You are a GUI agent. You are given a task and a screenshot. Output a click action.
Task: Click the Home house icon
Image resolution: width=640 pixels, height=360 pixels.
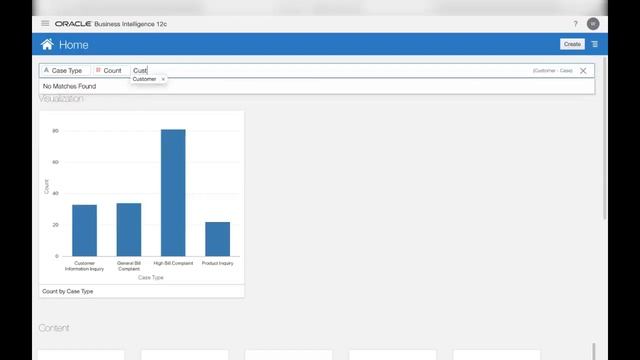coord(47,44)
